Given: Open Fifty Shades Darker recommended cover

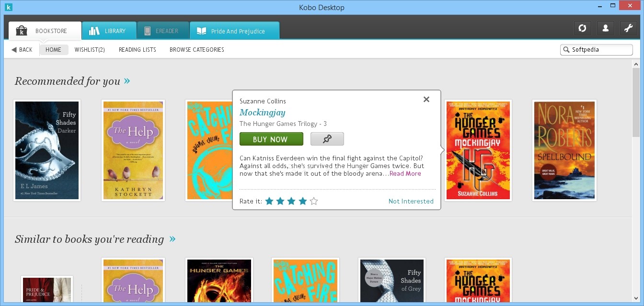Looking at the screenshot, I should pyautogui.click(x=47, y=150).
